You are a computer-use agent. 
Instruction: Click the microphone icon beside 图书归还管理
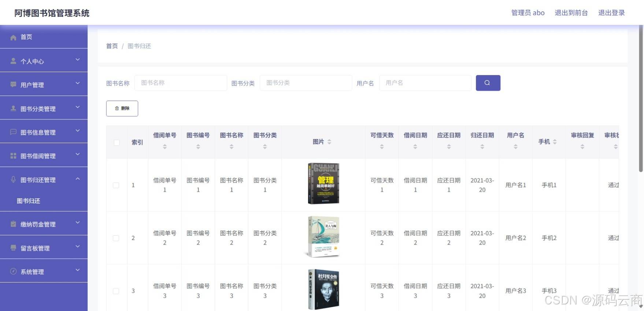coord(13,179)
